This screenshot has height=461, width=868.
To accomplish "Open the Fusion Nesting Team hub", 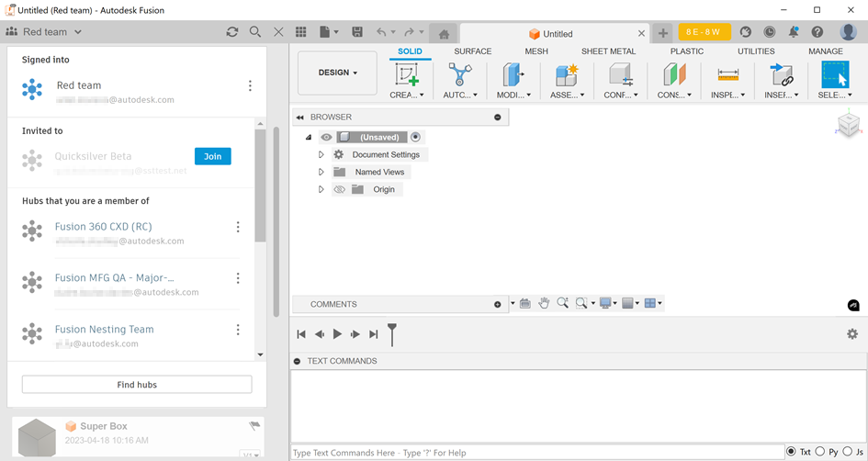I will pos(104,330).
